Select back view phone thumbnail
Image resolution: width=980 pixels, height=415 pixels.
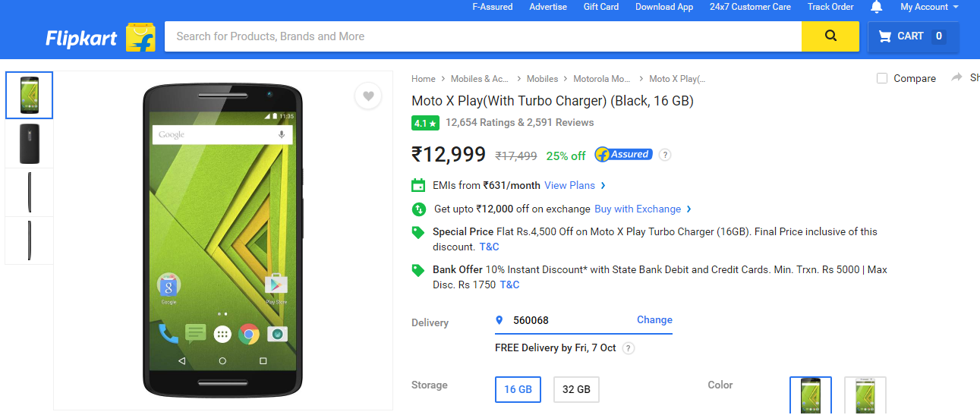tap(30, 144)
